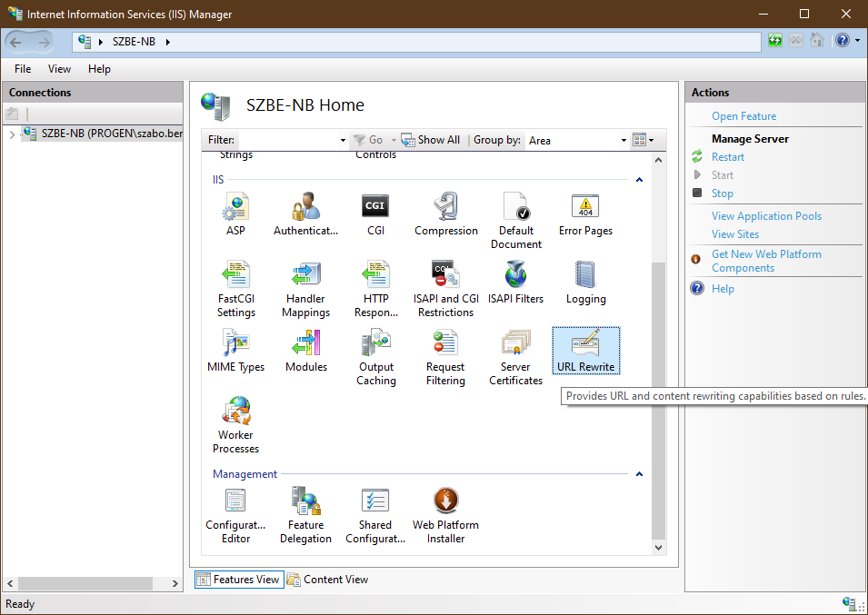
Task: Click the Go filter button
Action: (x=369, y=140)
